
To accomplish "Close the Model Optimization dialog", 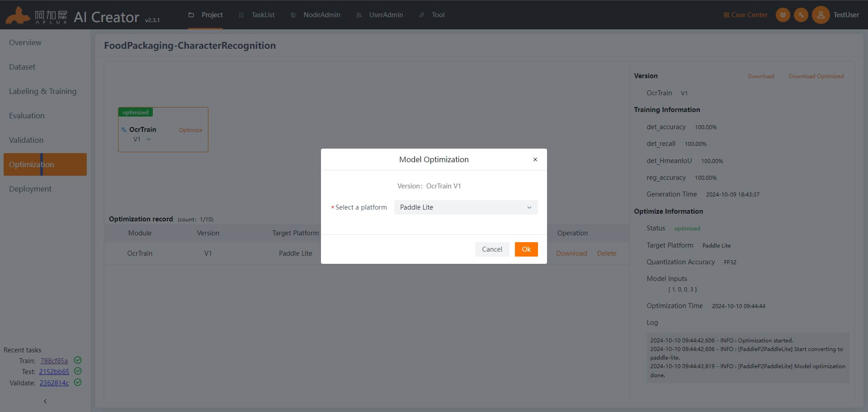I will 535,159.
